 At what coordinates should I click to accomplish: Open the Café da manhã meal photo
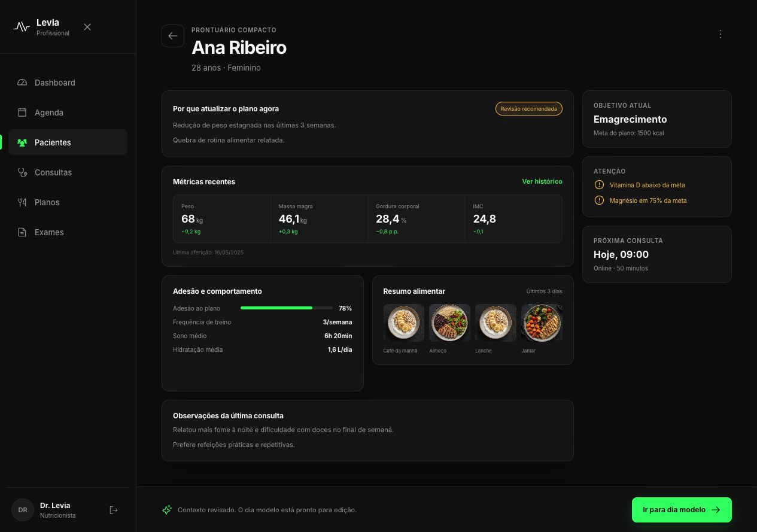[404, 323]
